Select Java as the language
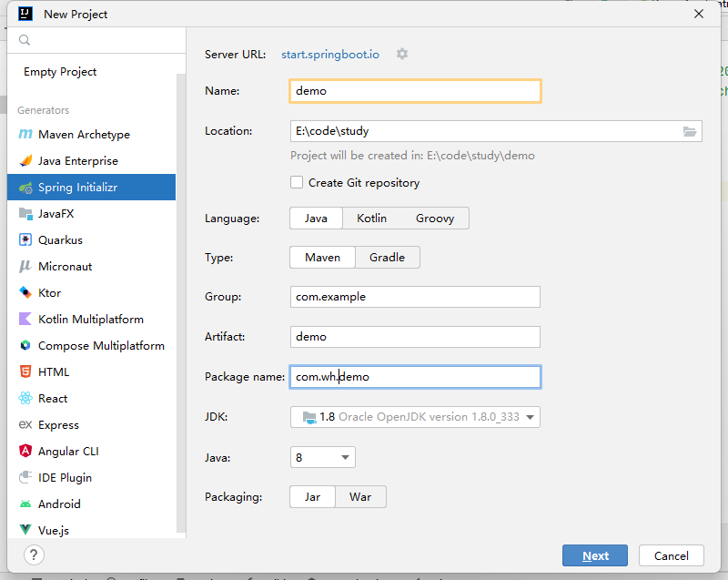The image size is (728, 580). [x=316, y=219]
